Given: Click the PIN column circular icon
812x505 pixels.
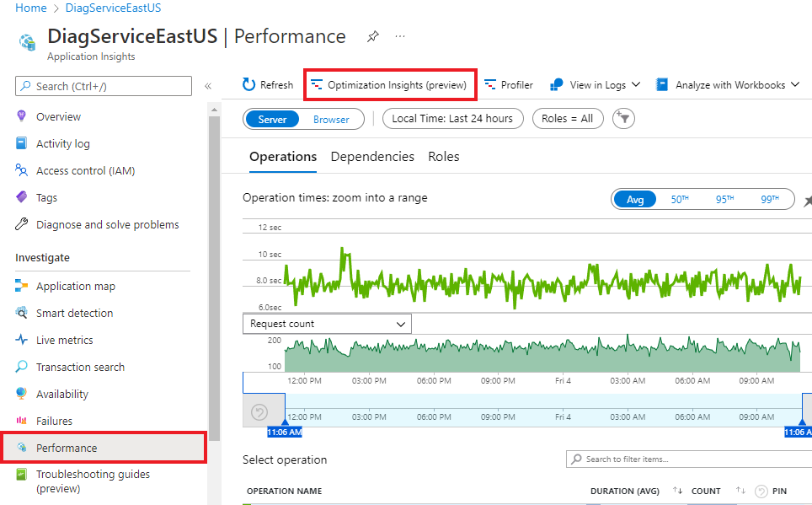Looking at the screenshot, I should 761,491.
